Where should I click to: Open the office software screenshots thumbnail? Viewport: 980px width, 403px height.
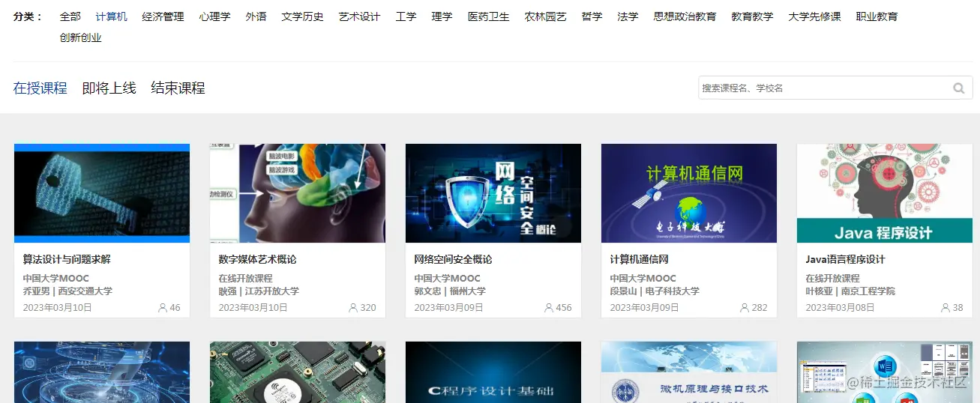(885, 372)
